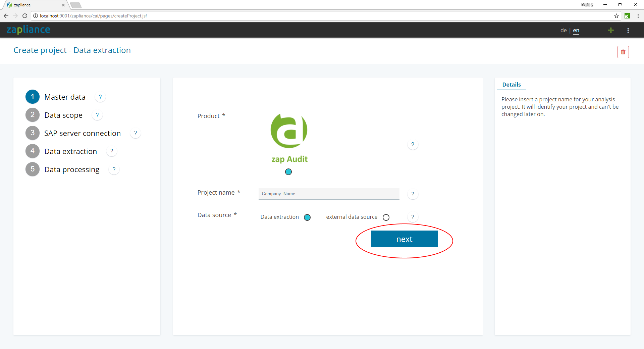Click the Create project - Data extraction heading
This screenshot has height=349, width=644.
click(x=72, y=50)
